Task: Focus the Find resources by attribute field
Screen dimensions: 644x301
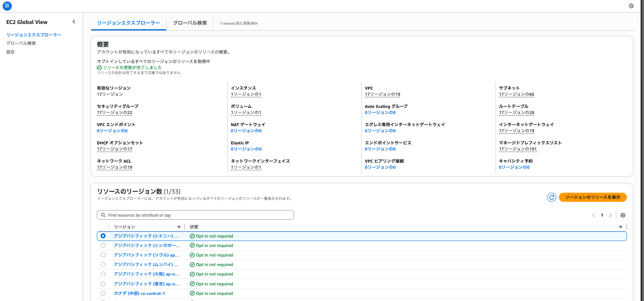Action: coord(195,215)
